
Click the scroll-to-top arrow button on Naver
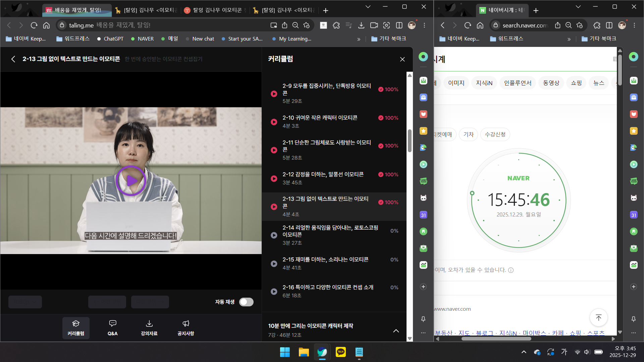point(598,317)
